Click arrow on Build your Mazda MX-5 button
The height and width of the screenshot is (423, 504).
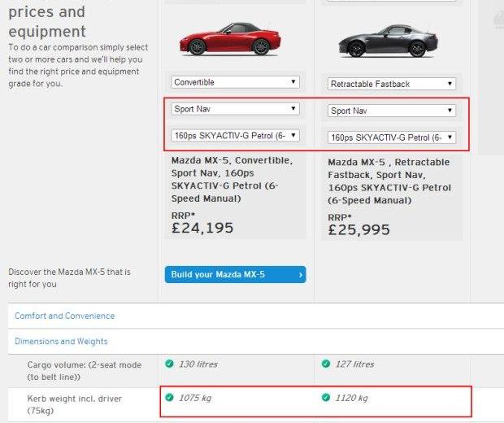pos(300,275)
